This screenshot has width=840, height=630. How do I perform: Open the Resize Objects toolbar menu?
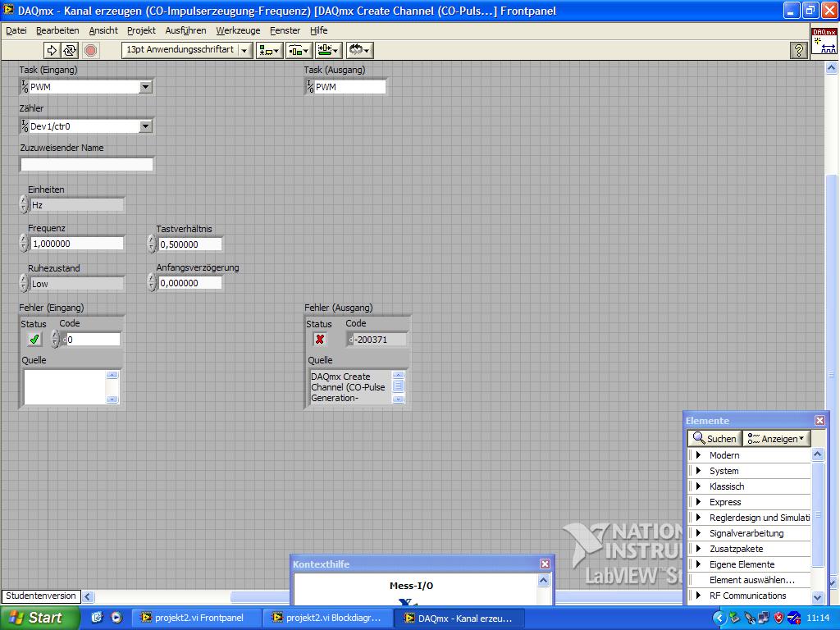tap(328, 50)
